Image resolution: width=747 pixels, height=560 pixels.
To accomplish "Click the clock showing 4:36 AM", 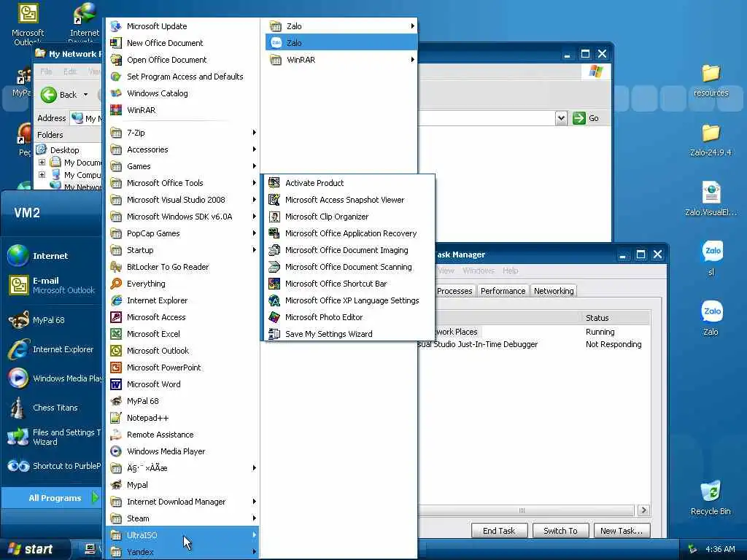I will coord(720,549).
